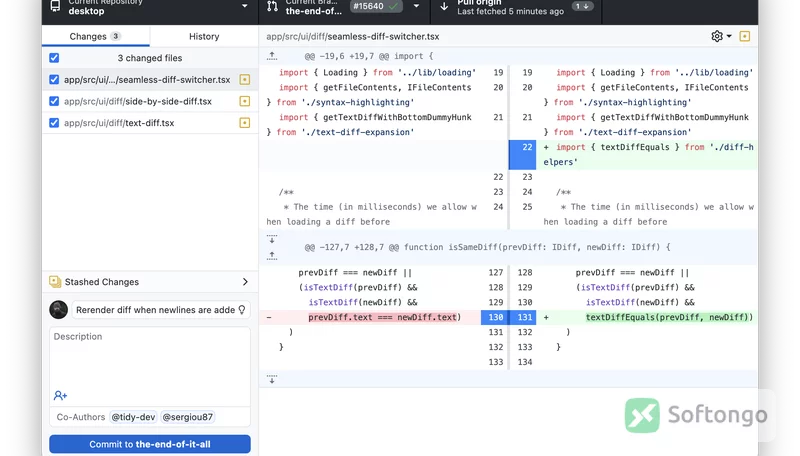Toggle the 3 changed files checkbox
The width and height of the screenshot is (800, 456).
click(x=54, y=58)
